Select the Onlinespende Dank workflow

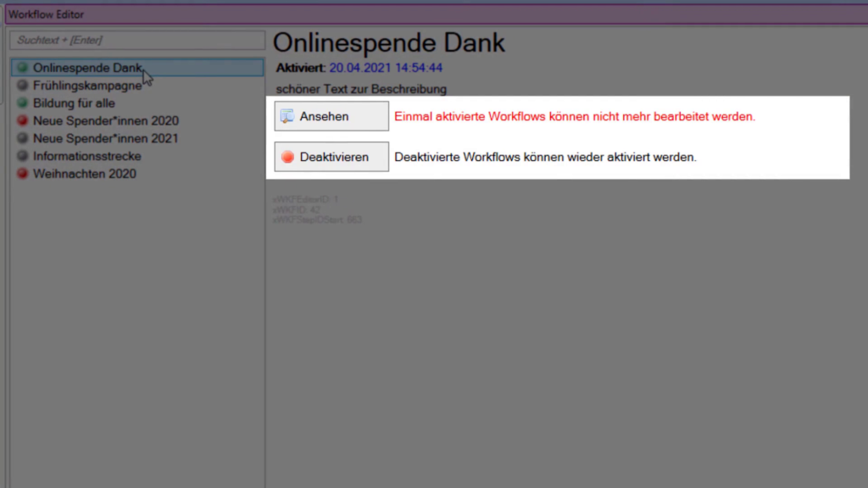[137, 68]
